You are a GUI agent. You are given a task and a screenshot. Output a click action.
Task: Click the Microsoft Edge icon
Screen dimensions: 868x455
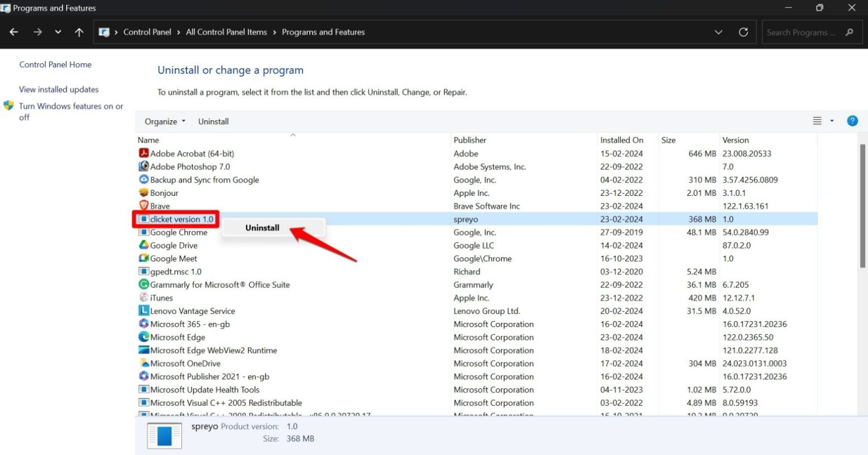(x=144, y=337)
